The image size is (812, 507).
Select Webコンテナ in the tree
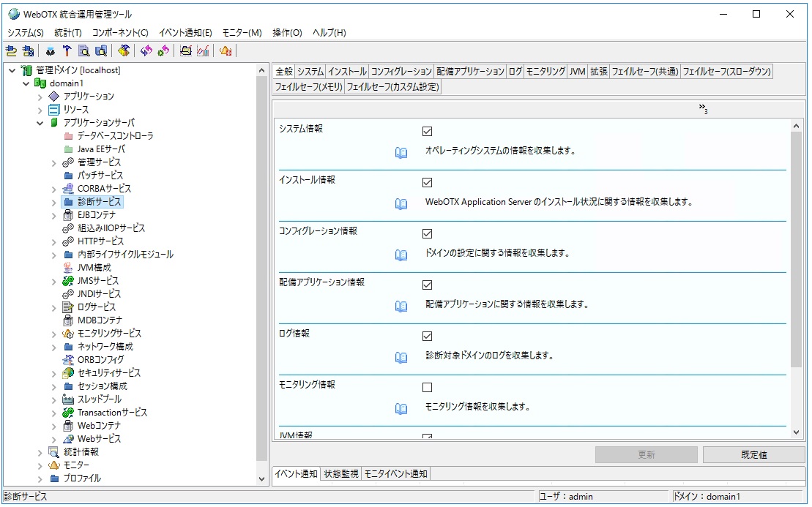(99, 426)
